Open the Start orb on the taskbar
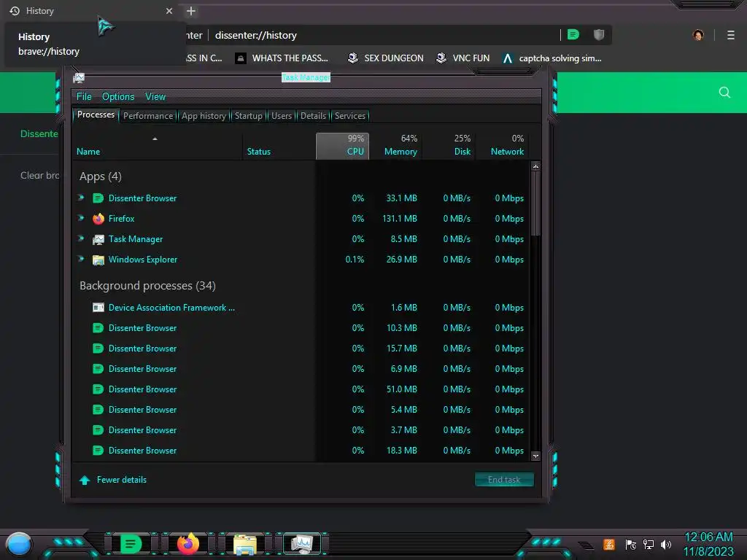 [x=19, y=544]
